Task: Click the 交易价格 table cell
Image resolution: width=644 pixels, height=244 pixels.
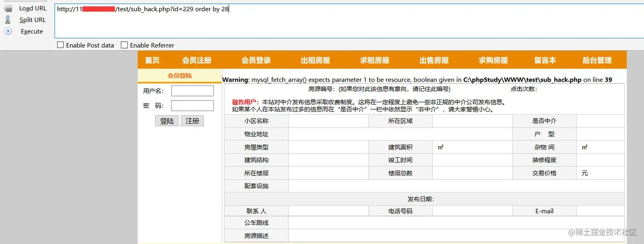Action: 544,173
